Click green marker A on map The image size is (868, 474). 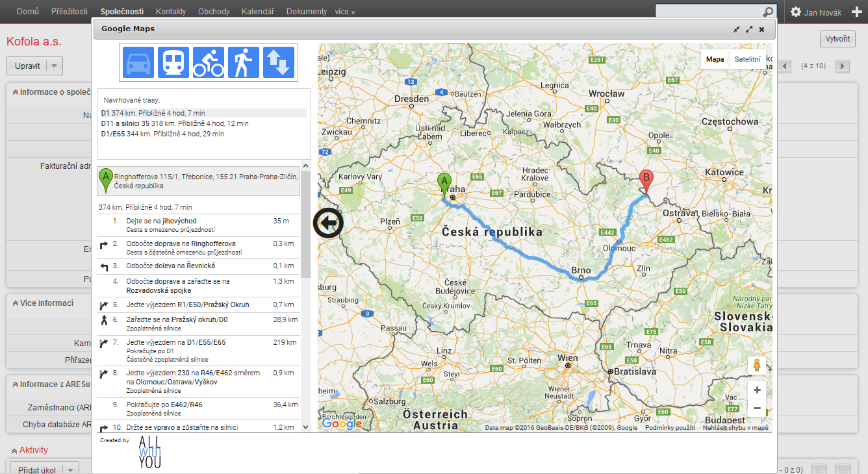click(x=444, y=186)
